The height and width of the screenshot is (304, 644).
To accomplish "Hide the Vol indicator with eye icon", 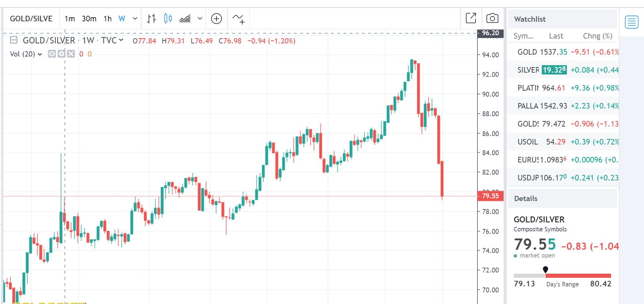I will click(x=52, y=54).
